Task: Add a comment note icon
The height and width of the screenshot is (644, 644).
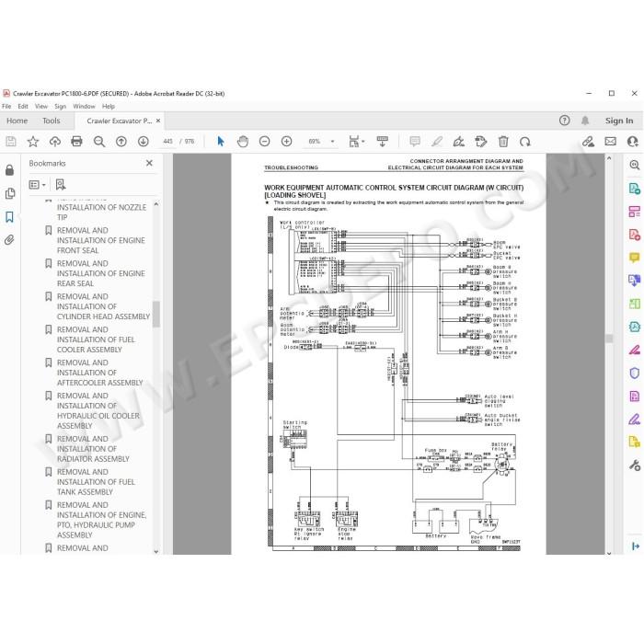Action: (415, 142)
